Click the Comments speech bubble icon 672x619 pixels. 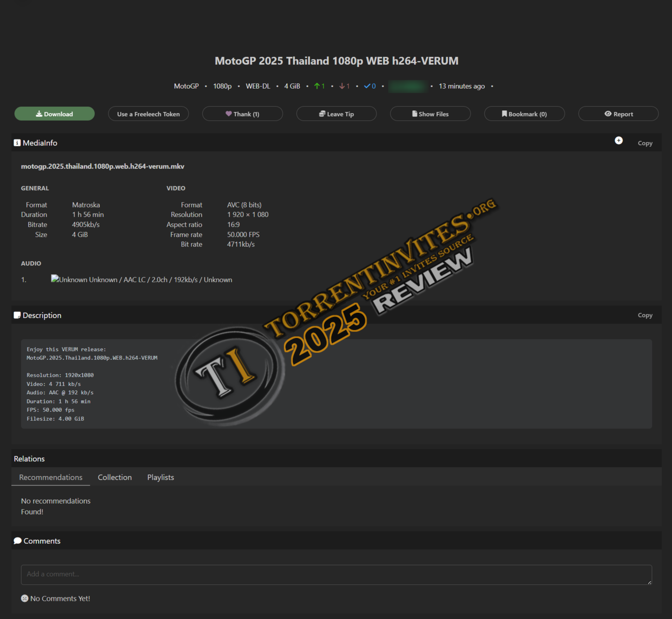click(x=17, y=541)
